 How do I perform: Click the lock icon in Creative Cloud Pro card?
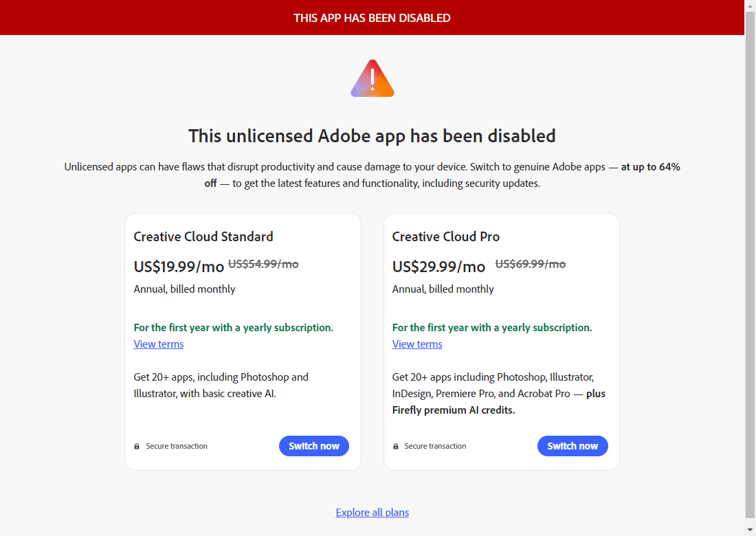(x=395, y=447)
